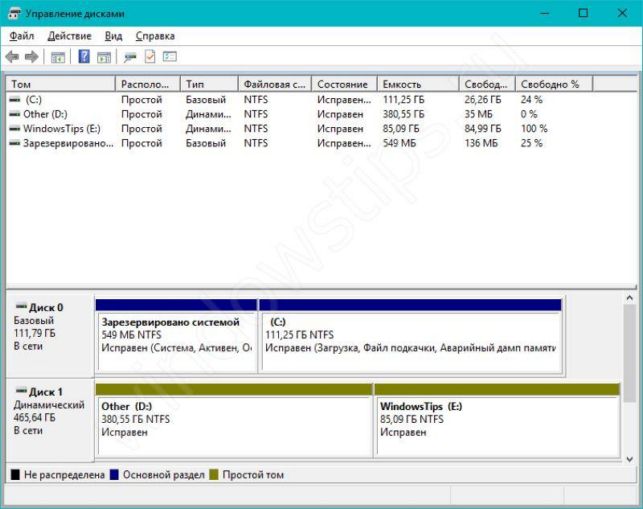Click the olive Простой том legend swatch

(214, 475)
